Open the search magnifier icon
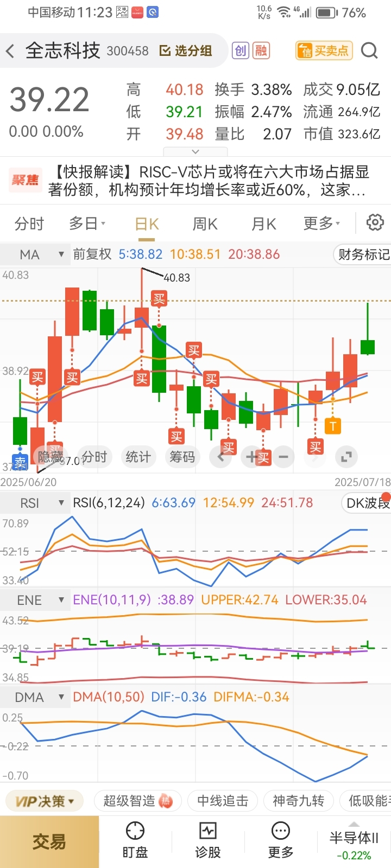The width and height of the screenshot is (391, 868). click(369, 50)
